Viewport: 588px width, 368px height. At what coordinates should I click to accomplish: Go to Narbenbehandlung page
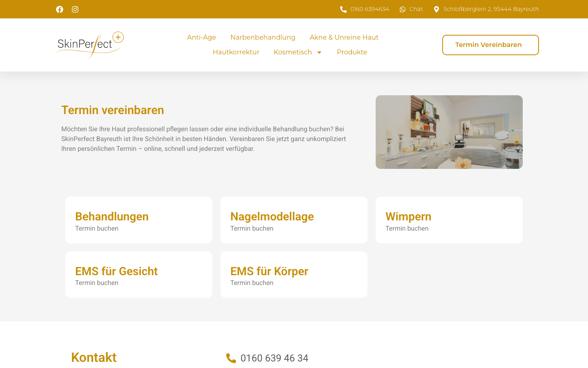pos(263,37)
